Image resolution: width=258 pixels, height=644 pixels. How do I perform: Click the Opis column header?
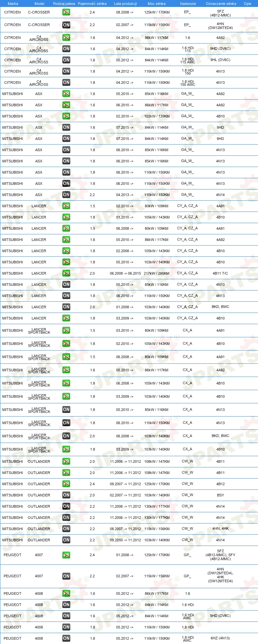point(247,4)
